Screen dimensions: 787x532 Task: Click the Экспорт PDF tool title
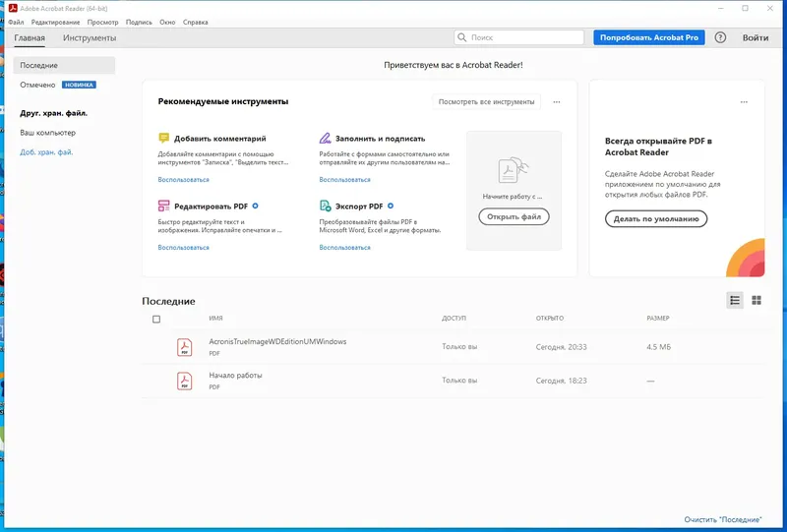pos(359,207)
